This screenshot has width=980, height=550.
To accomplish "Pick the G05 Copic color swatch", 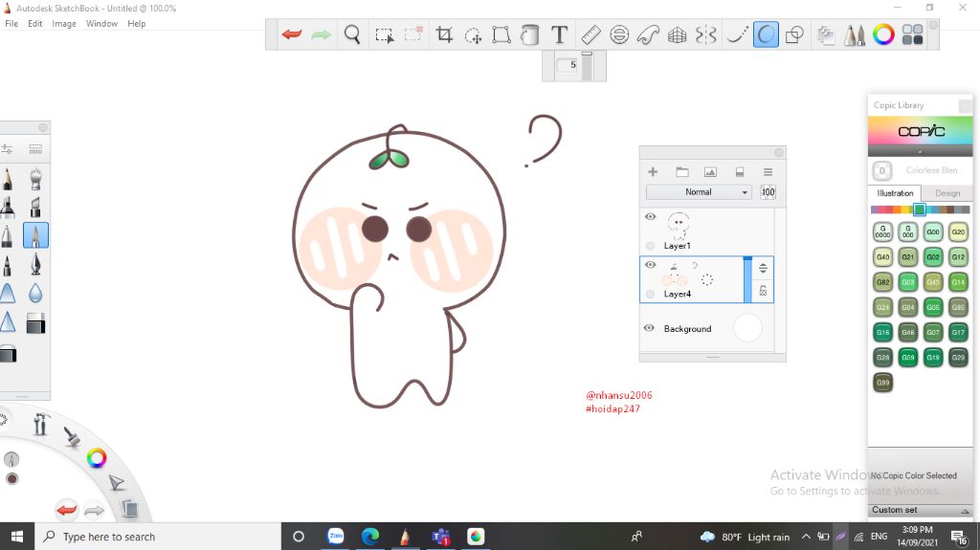I will (x=933, y=307).
